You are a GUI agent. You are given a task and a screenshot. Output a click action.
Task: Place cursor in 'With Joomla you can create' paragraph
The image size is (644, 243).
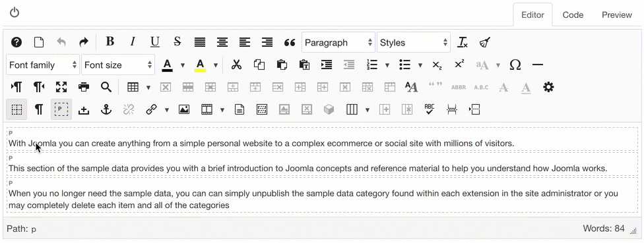tap(261, 144)
